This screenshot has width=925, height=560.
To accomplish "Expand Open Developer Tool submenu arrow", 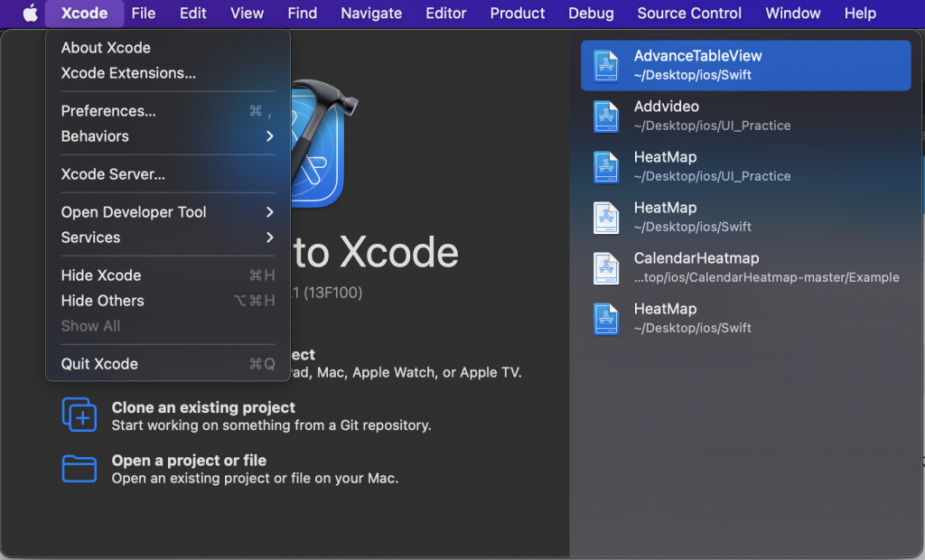I will coord(269,212).
